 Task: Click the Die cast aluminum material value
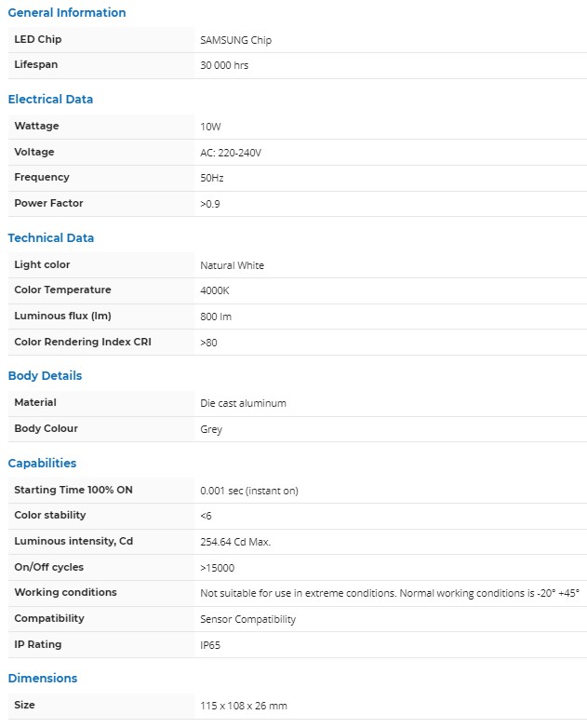tap(243, 403)
